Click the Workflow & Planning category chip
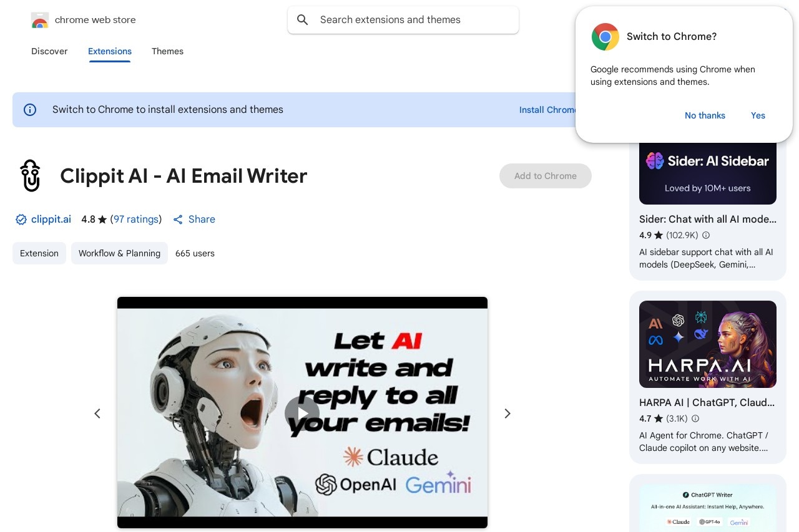Screen dimensions: 799x532 [x=119, y=253]
